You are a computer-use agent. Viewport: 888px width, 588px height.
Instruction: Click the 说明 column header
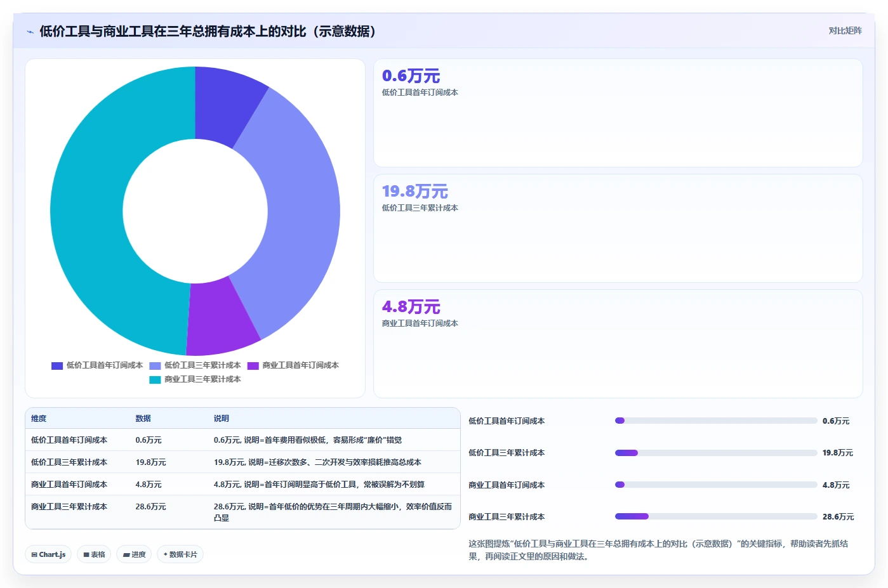coord(221,419)
